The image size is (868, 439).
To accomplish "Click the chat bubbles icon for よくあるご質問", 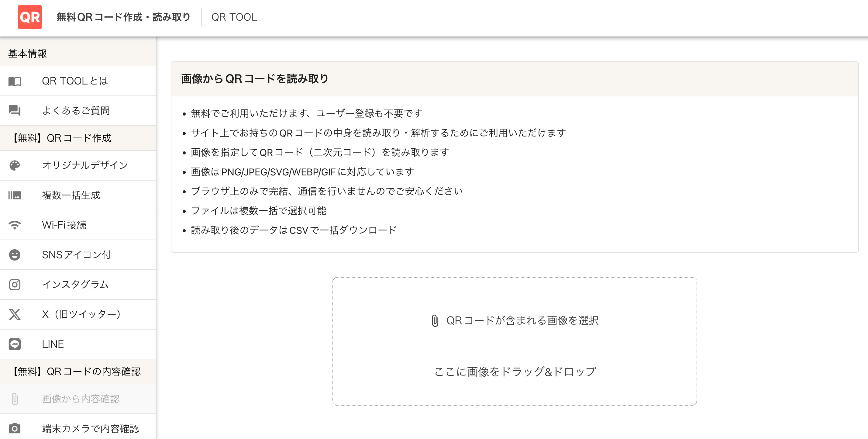I will coord(15,111).
